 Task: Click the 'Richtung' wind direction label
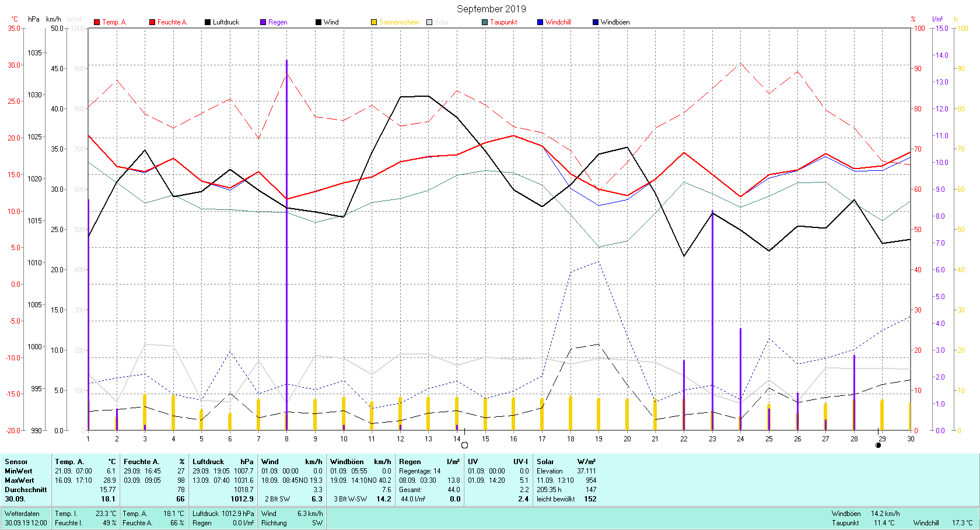(x=274, y=523)
